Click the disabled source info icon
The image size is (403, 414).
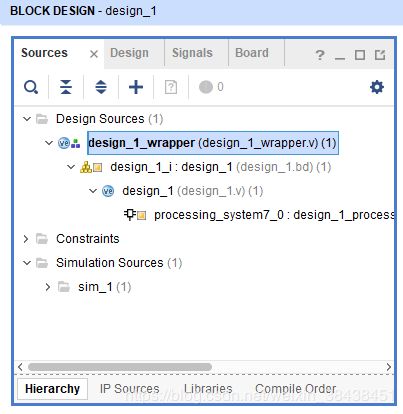pos(171,87)
